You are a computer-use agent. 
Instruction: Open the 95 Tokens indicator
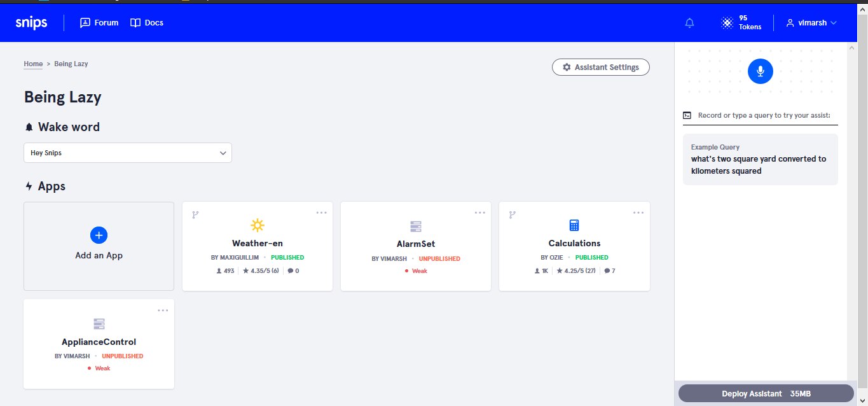741,23
